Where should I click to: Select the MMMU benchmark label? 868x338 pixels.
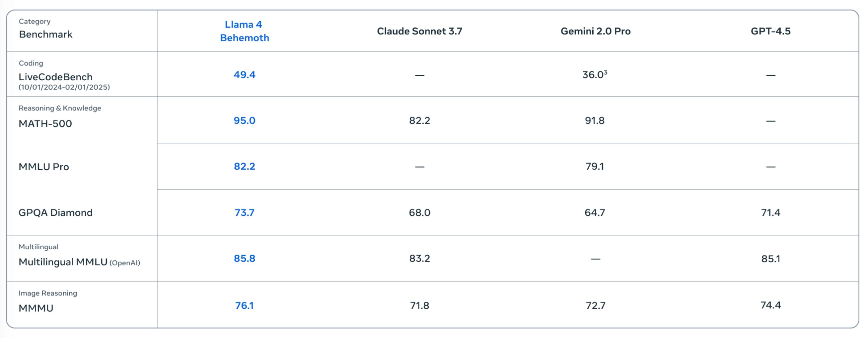36,308
